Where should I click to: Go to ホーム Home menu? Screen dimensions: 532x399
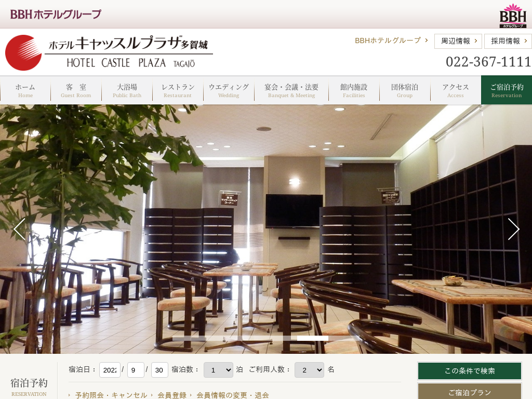coord(25,90)
